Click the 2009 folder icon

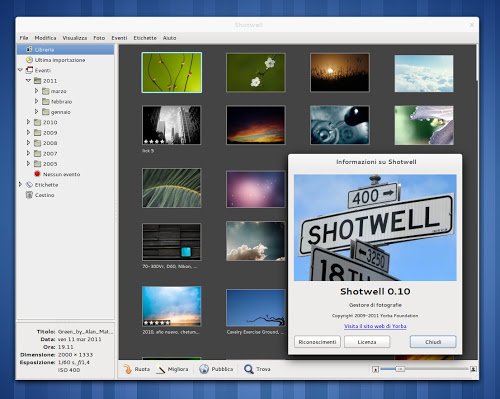click(38, 132)
